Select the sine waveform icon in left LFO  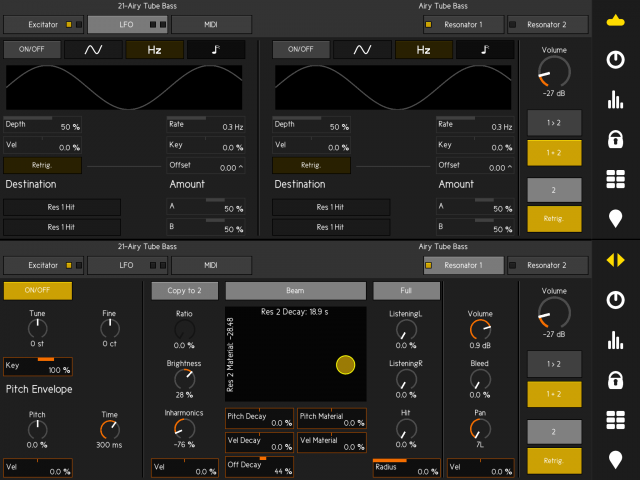(x=93, y=49)
